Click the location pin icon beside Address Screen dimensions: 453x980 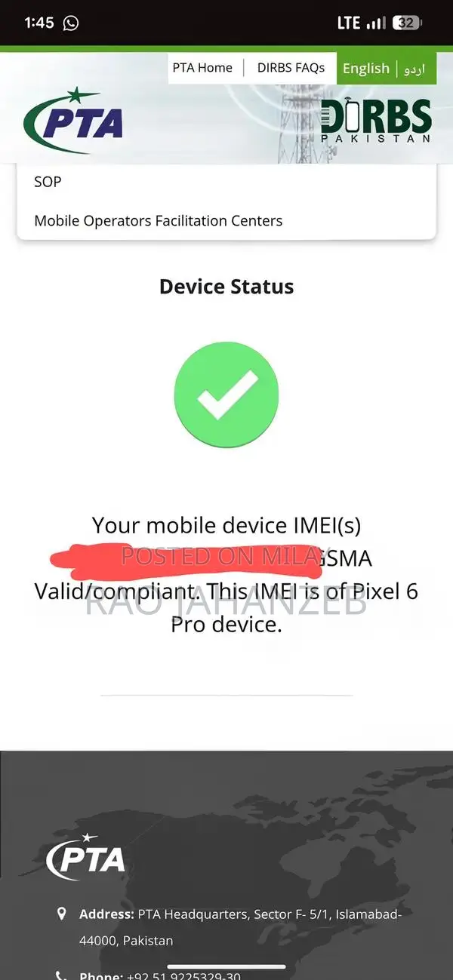61,914
